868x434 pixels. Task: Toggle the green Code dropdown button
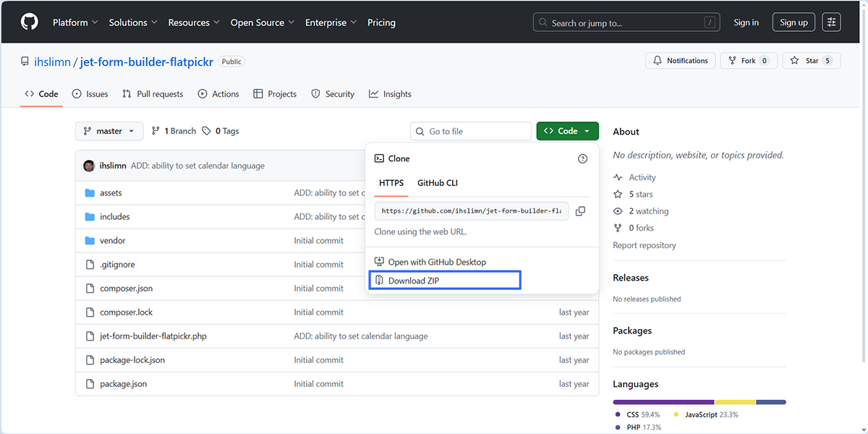(567, 131)
